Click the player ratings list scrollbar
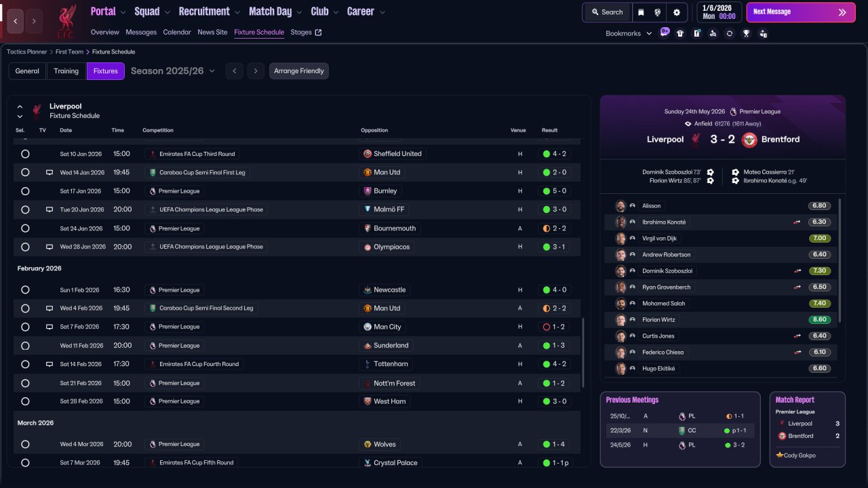The width and height of the screenshot is (868, 488). point(841,261)
